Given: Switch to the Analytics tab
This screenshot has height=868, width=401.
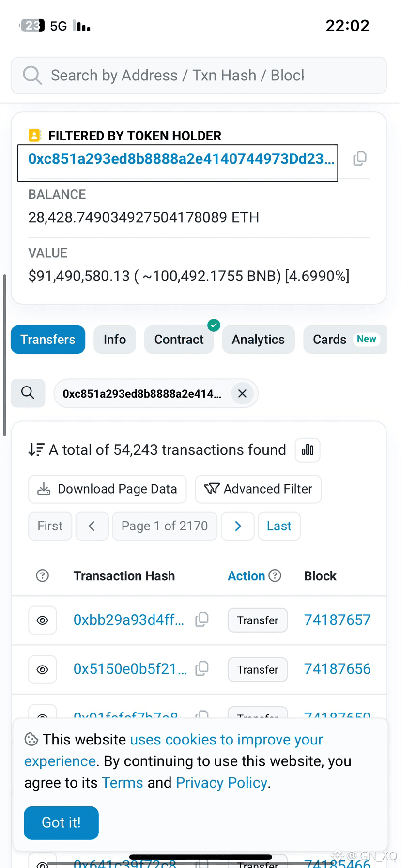Looking at the screenshot, I should coord(258,340).
